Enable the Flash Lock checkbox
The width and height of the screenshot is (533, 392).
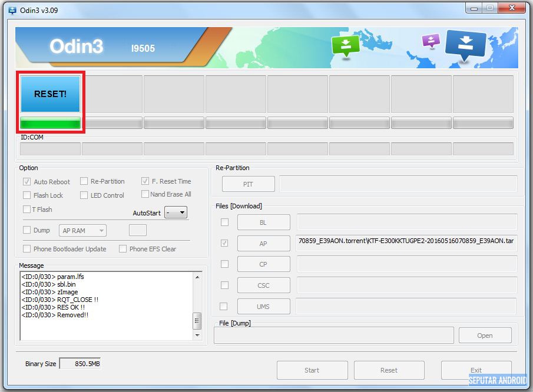[x=27, y=195]
